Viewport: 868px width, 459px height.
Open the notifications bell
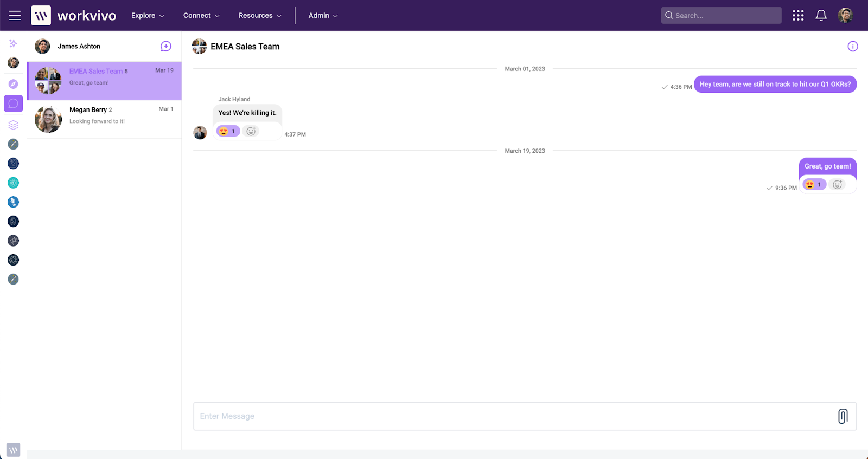pos(821,16)
